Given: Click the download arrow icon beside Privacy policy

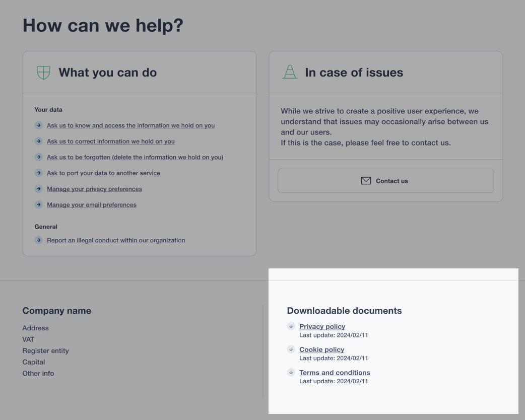Looking at the screenshot, I should (x=291, y=326).
